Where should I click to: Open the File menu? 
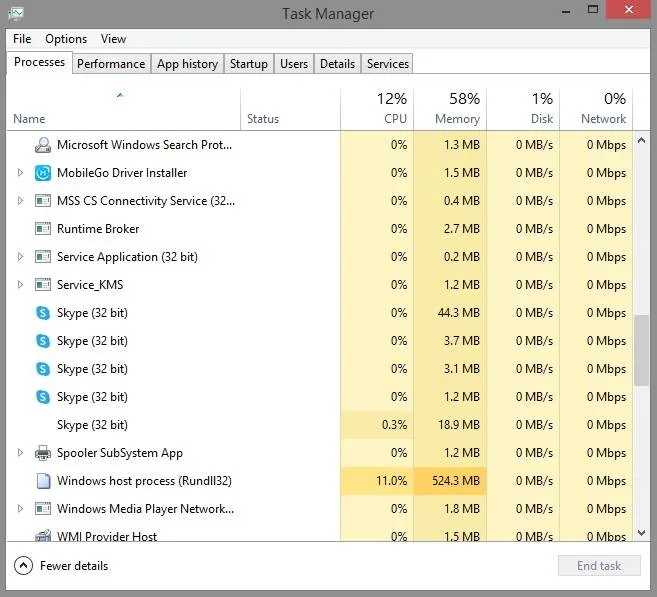[x=22, y=39]
